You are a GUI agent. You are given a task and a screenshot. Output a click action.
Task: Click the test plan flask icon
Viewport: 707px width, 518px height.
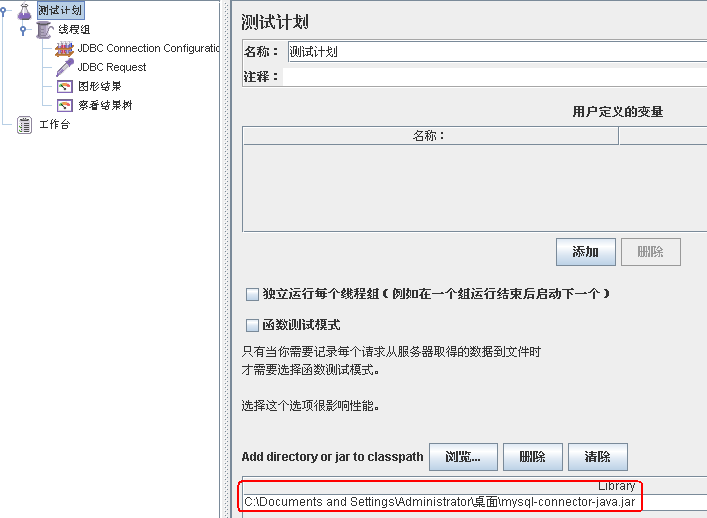[24, 11]
